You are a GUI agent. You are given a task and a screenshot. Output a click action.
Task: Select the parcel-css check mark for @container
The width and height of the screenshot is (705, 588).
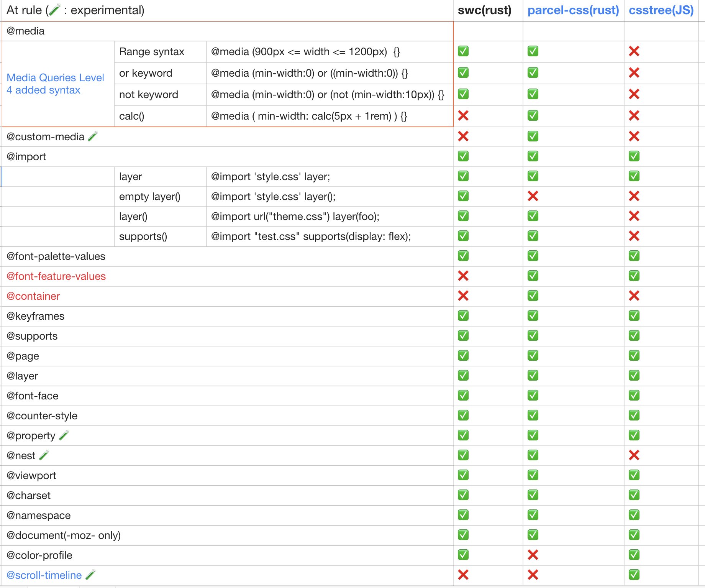point(533,296)
